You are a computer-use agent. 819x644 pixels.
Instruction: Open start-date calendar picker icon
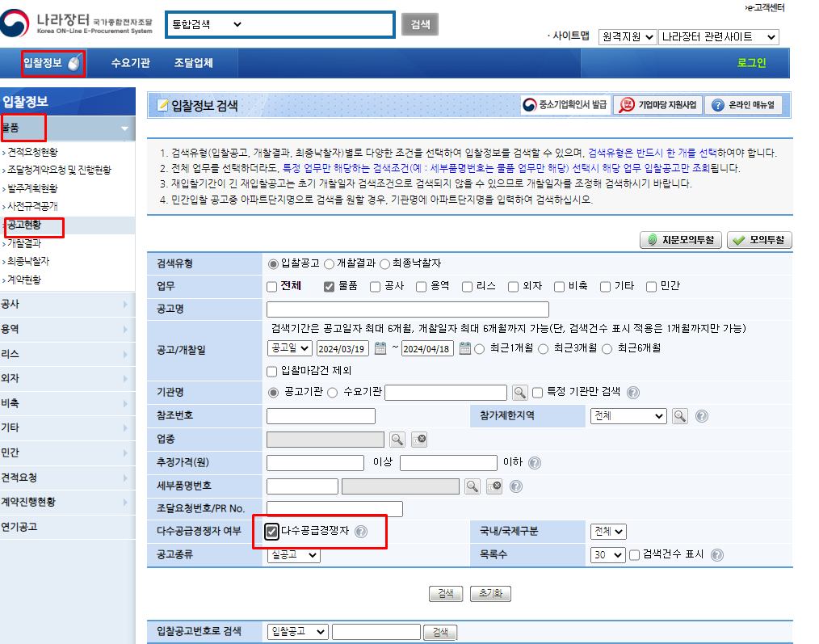pyautogui.click(x=380, y=348)
